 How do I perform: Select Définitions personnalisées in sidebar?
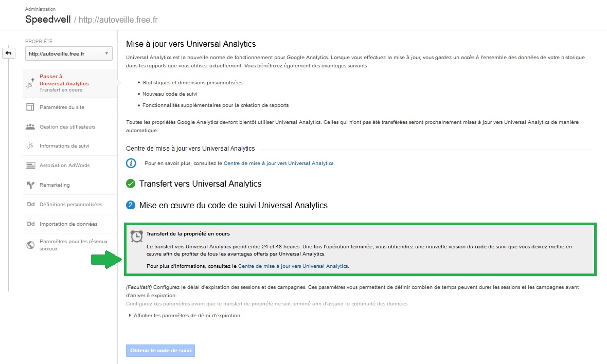70,205
